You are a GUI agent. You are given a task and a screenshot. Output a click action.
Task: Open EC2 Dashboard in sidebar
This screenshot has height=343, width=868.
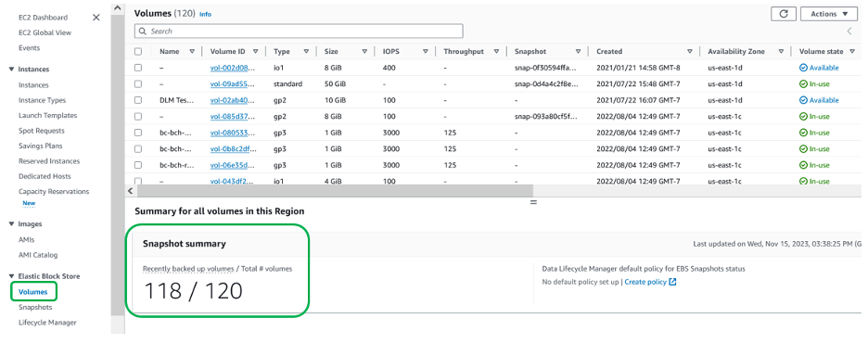point(44,18)
